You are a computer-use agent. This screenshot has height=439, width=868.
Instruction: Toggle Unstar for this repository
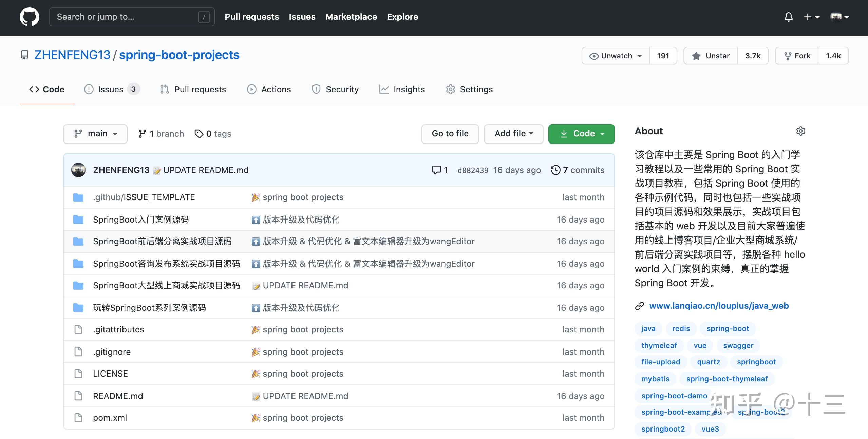711,56
